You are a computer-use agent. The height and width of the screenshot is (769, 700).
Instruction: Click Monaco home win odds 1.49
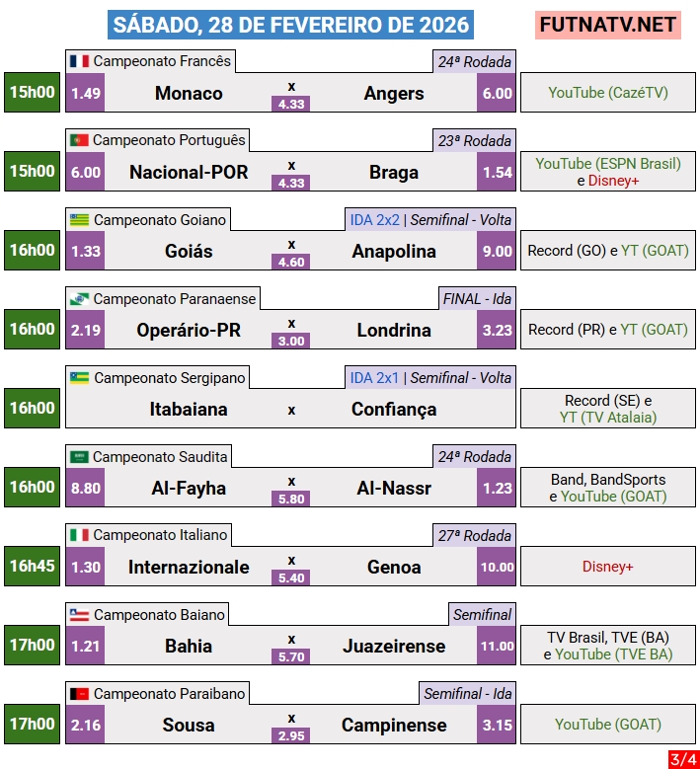[x=86, y=94]
